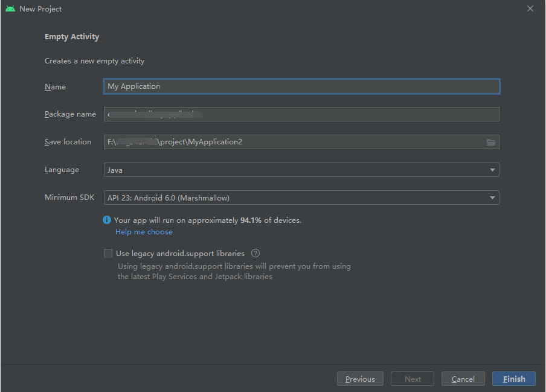Open the Help me choose link
546x392 pixels.
[x=144, y=232]
